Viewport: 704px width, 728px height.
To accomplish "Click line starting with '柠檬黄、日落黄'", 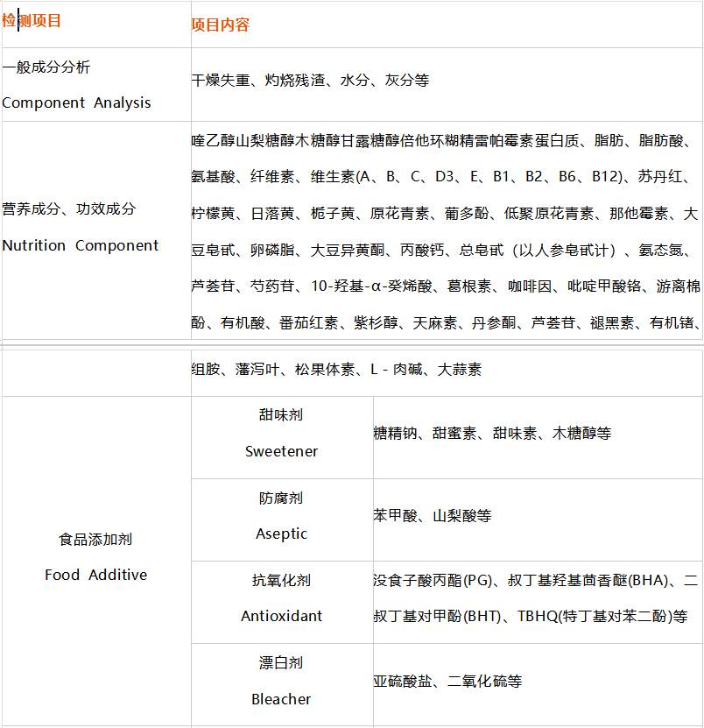I will pyautogui.click(x=445, y=214).
